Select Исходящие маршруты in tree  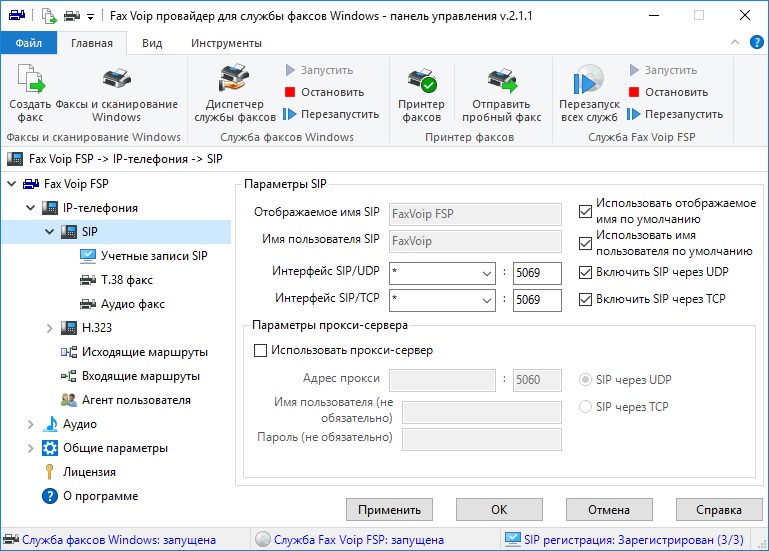134,352
